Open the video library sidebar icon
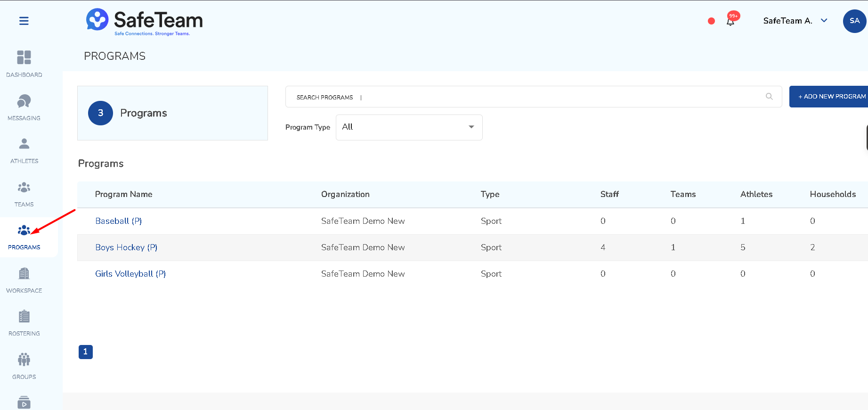The height and width of the screenshot is (410, 868). pos(24,402)
